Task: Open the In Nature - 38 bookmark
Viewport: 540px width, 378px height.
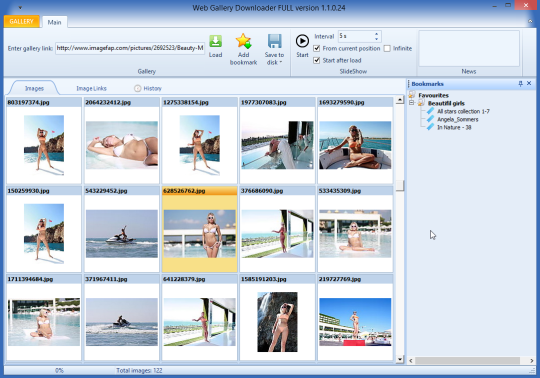Action: pos(454,127)
